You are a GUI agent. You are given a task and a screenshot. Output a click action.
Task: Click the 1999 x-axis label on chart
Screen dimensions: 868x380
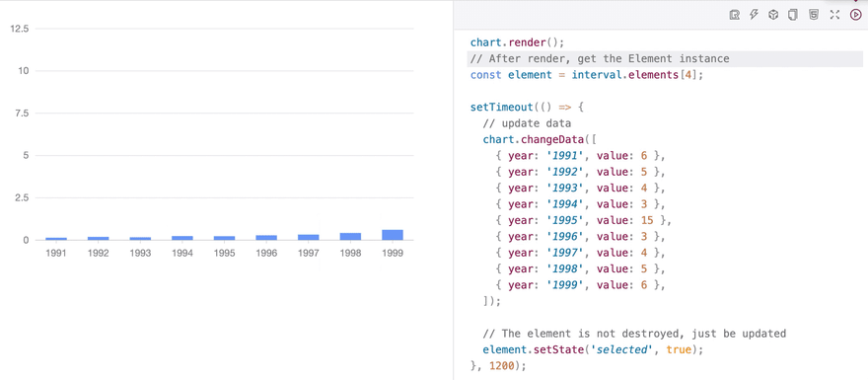click(x=393, y=253)
